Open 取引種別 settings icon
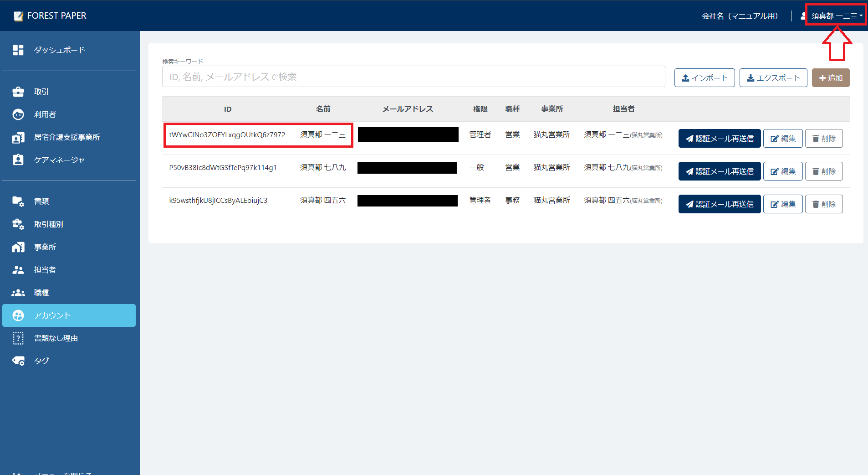This screenshot has height=475, width=868. click(x=18, y=224)
